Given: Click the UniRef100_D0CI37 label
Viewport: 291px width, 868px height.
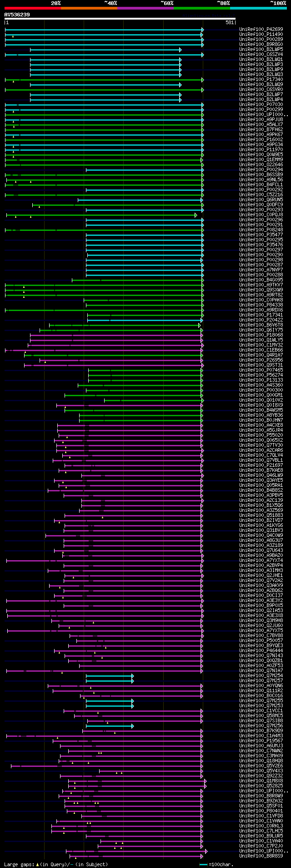Looking at the screenshot, I should pos(261,596).
